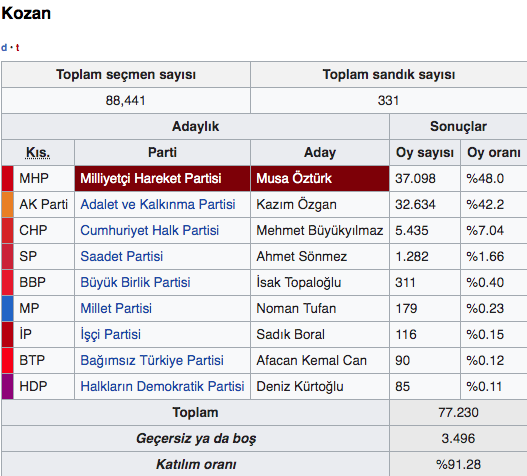Select the Kozan section heading
Viewport: 527px width, 476px height.
(26, 13)
